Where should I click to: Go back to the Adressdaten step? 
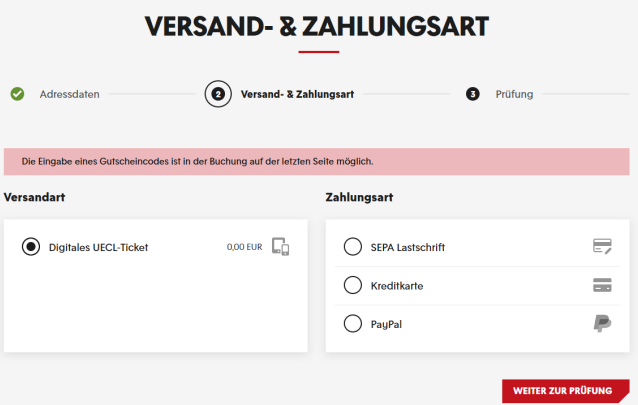[x=70, y=94]
